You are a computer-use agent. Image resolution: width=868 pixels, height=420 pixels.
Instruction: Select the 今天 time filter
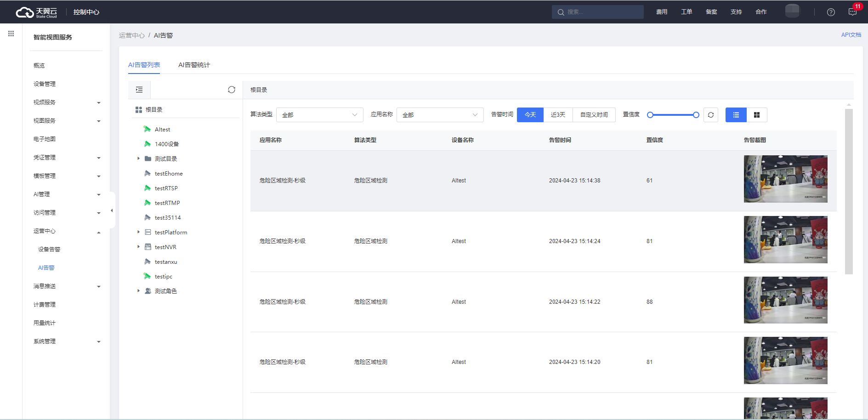[530, 115]
